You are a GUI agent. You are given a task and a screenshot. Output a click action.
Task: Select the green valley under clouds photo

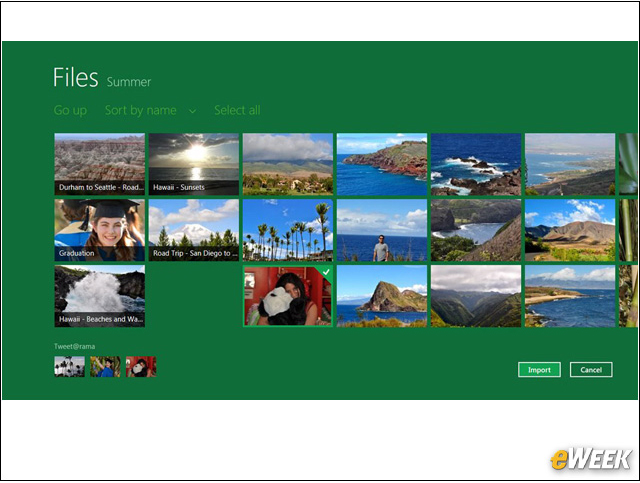click(x=476, y=296)
